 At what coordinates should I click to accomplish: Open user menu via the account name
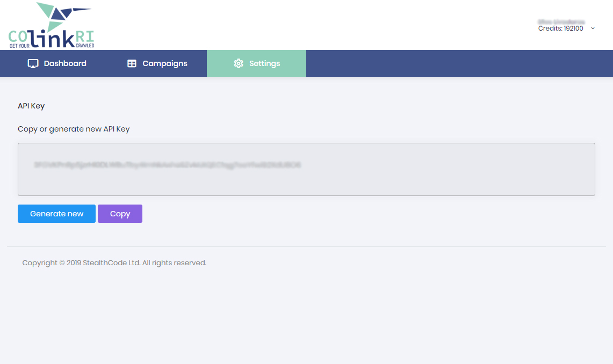point(561,21)
